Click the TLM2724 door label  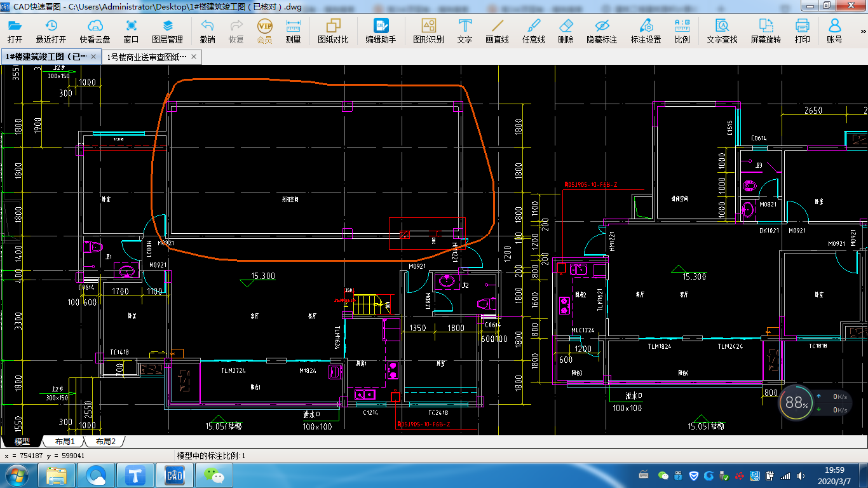click(x=233, y=370)
